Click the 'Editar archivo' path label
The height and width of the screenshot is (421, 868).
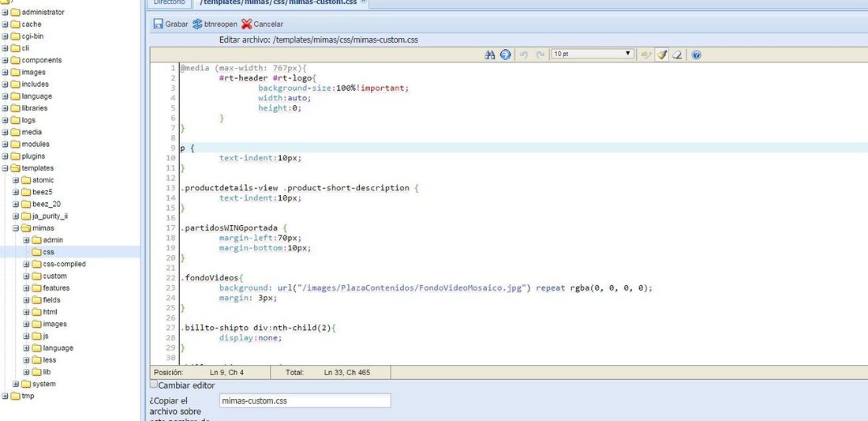[318, 39]
